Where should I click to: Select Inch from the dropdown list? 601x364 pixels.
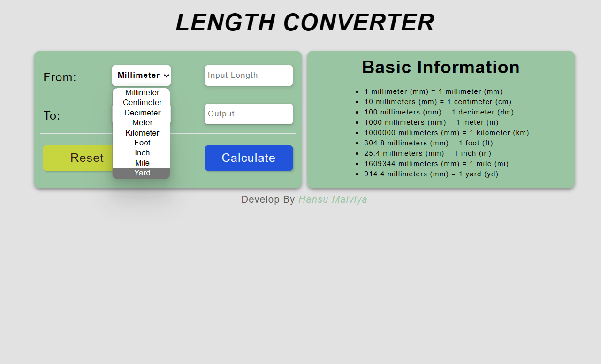pos(142,152)
